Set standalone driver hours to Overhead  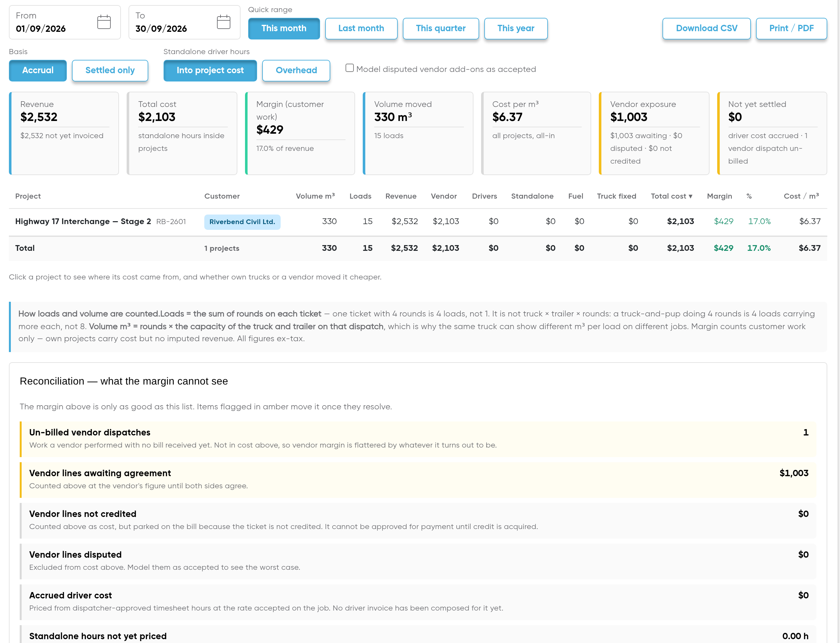(296, 70)
